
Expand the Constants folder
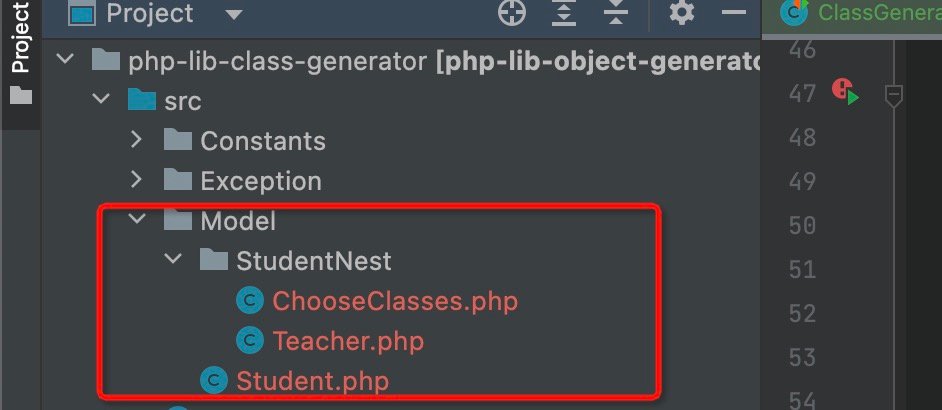coord(137,141)
